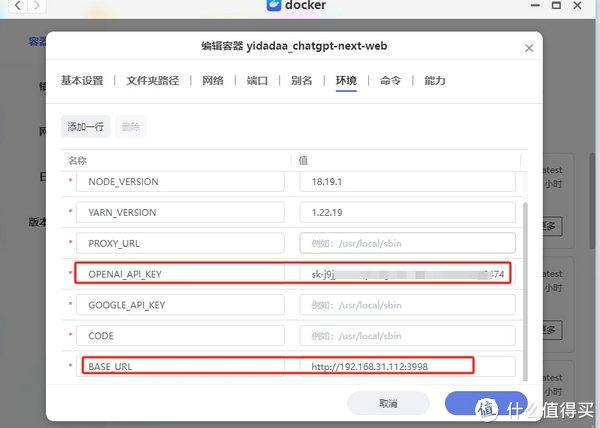The height and width of the screenshot is (428, 600).
Task: Open the 网络 tab
Action: (213, 80)
